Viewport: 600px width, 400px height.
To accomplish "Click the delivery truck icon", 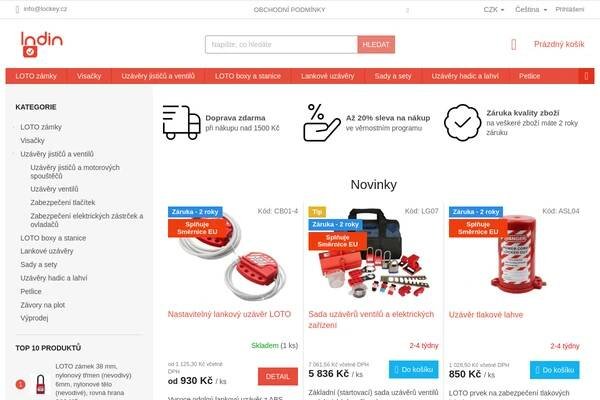I will point(181,122).
